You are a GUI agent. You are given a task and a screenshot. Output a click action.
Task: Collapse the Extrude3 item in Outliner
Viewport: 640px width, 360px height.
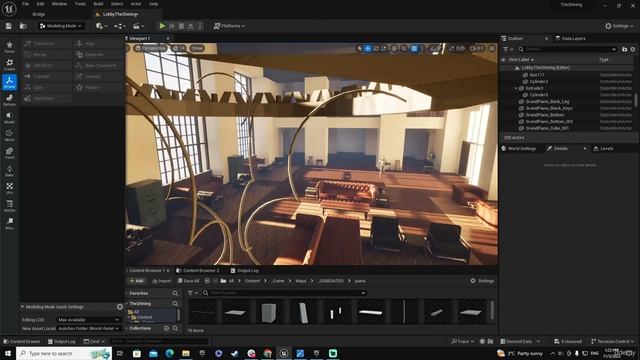click(x=516, y=88)
